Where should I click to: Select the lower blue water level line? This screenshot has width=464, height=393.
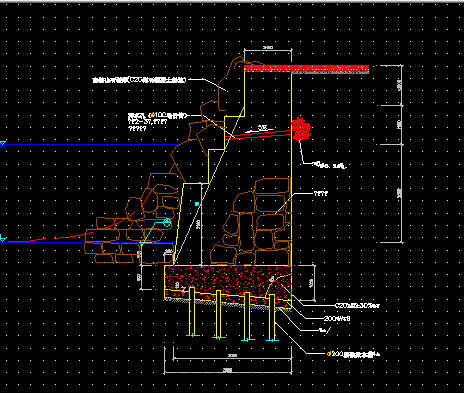(88, 242)
